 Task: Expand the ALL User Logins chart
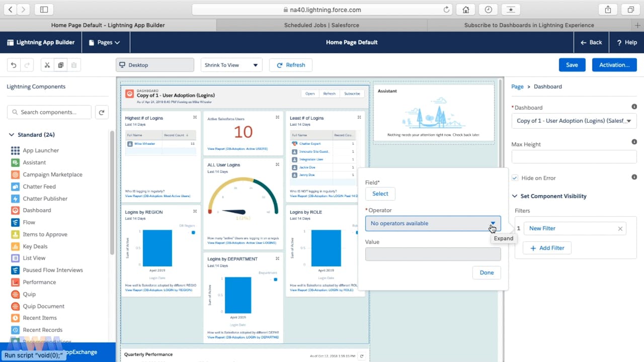pyautogui.click(x=277, y=164)
